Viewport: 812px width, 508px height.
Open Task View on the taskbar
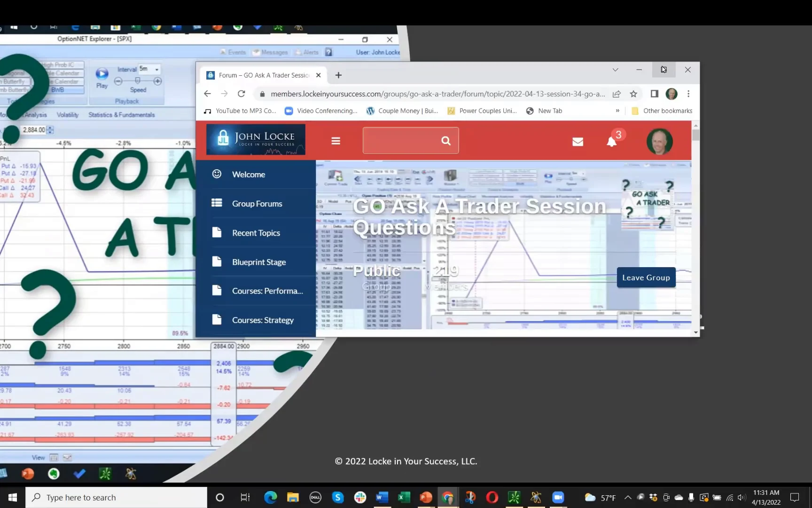[245, 497]
